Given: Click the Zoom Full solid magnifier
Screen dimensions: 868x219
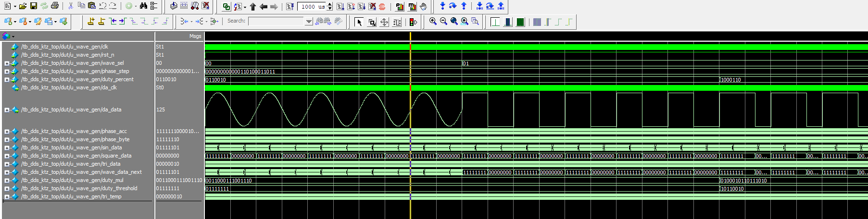Looking at the screenshot, I should 454,21.
